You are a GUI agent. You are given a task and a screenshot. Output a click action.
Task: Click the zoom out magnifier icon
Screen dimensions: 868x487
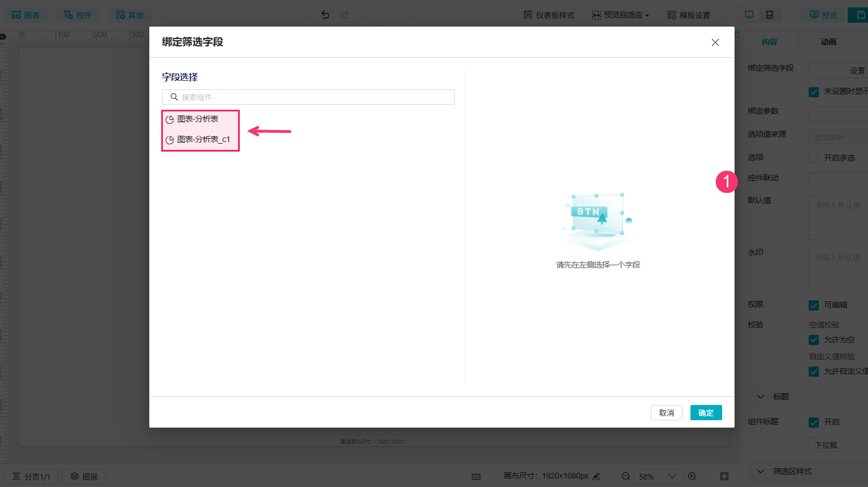(626, 477)
